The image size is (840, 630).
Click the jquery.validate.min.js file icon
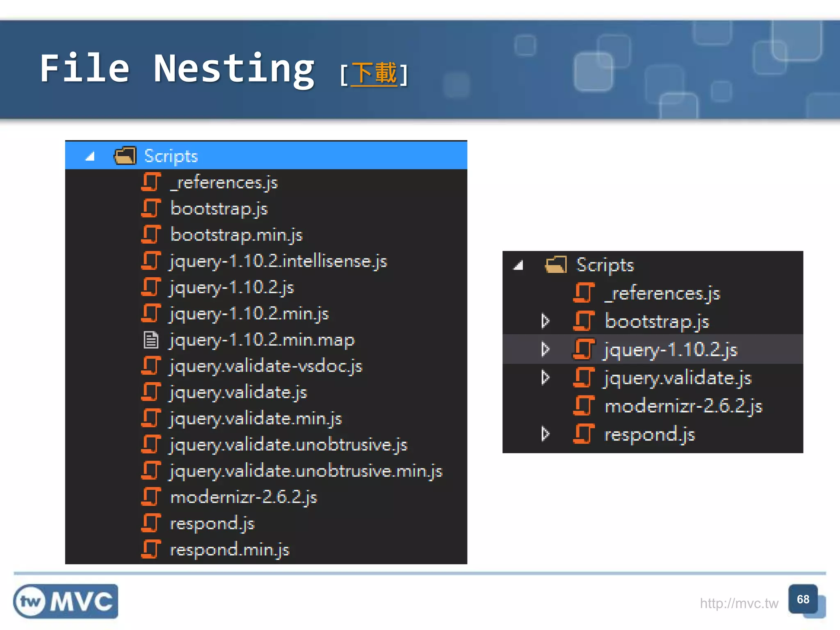click(x=151, y=418)
